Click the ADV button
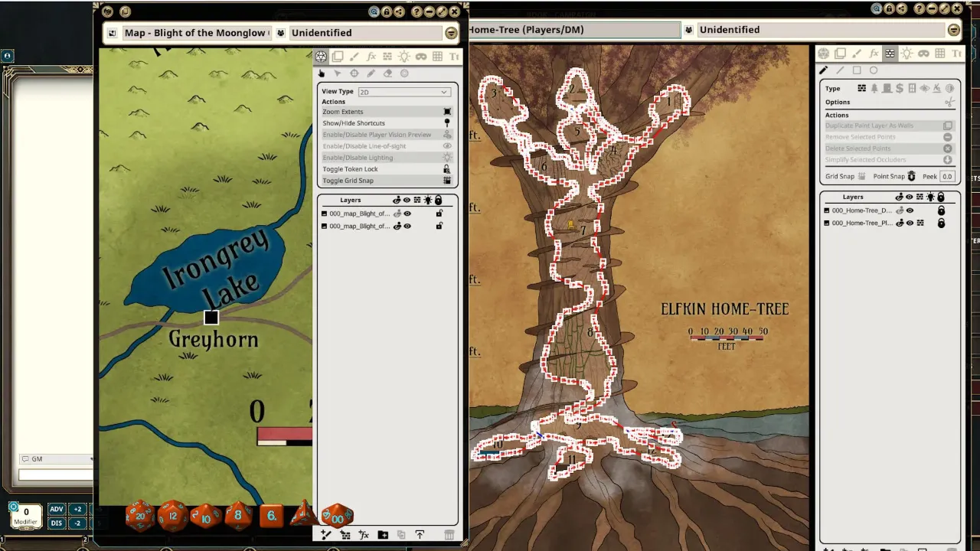The width and height of the screenshot is (980, 551). [x=57, y=510]
